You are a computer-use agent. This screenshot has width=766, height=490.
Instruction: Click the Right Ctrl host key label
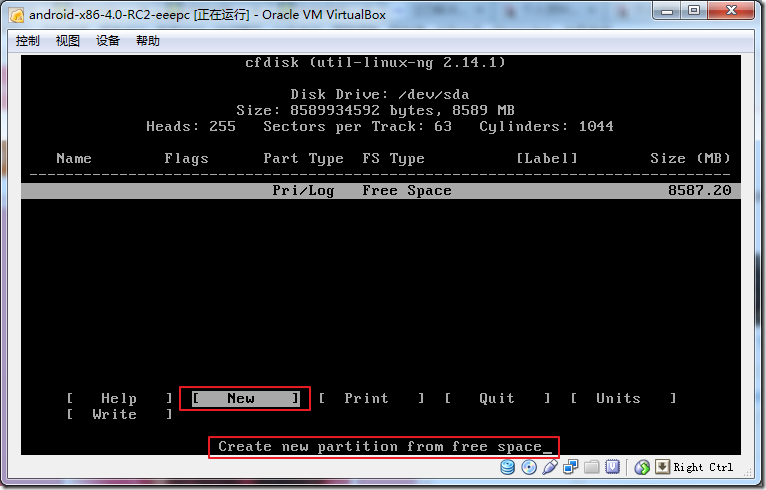[x=703, y=468]
